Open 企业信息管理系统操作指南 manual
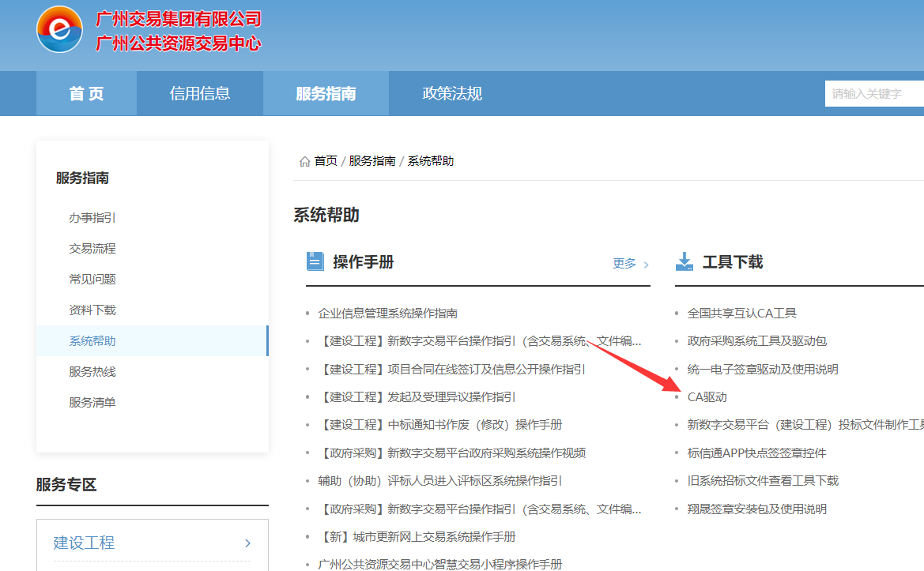The height and width of the screenshot is (571, 924). click(387, 314)
